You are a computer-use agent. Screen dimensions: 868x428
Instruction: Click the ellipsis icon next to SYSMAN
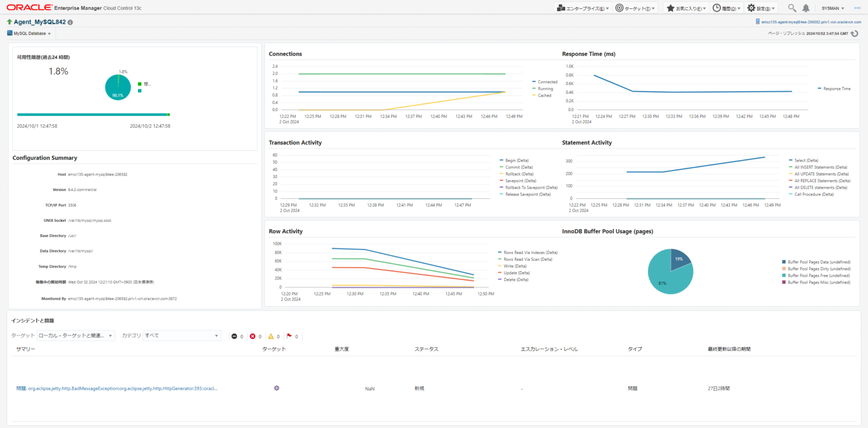coord(858,8)
